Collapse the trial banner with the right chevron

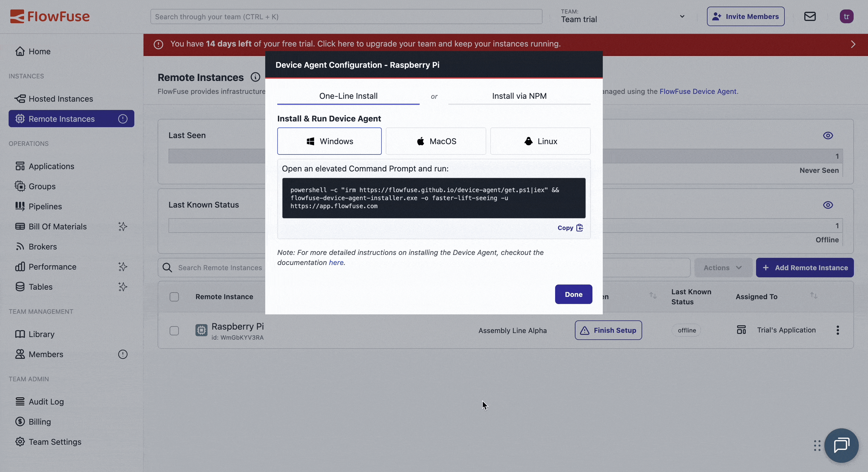click(853, 44)
